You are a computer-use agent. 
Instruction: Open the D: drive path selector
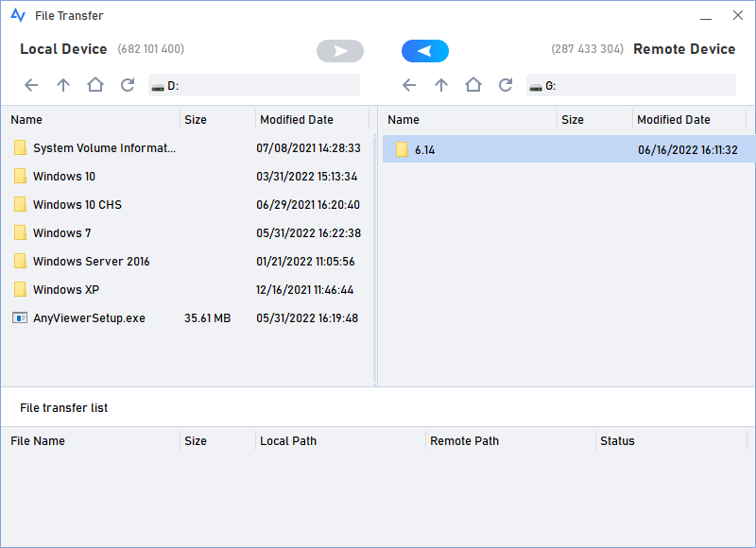pos(253,85)
